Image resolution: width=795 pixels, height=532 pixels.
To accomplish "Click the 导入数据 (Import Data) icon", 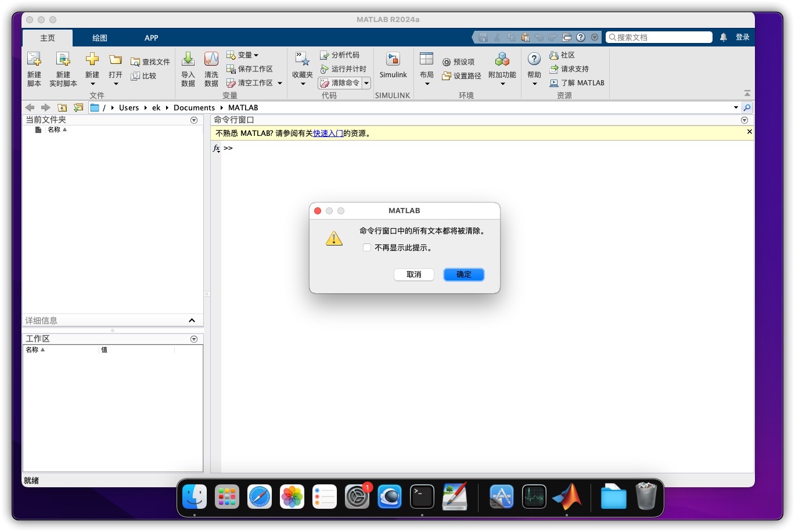I will [188, 59].
